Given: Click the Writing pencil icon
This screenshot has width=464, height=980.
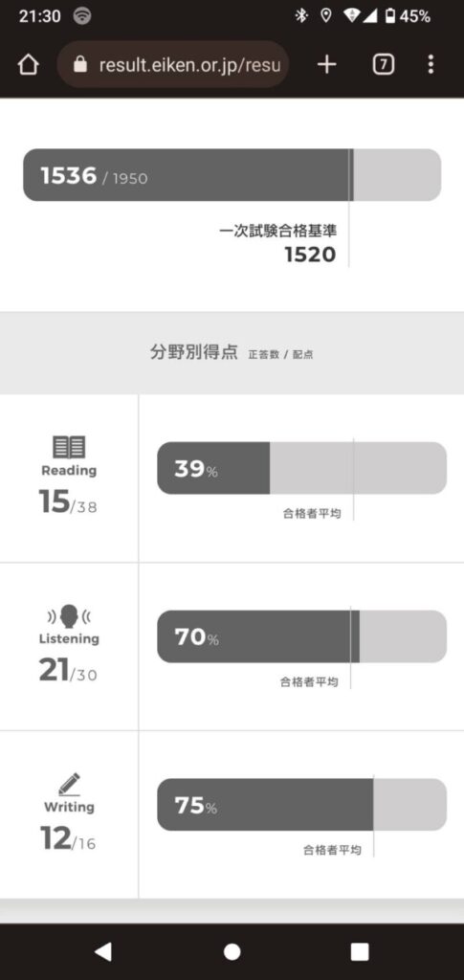Looking at the screenshot, I should coord(69,785).
